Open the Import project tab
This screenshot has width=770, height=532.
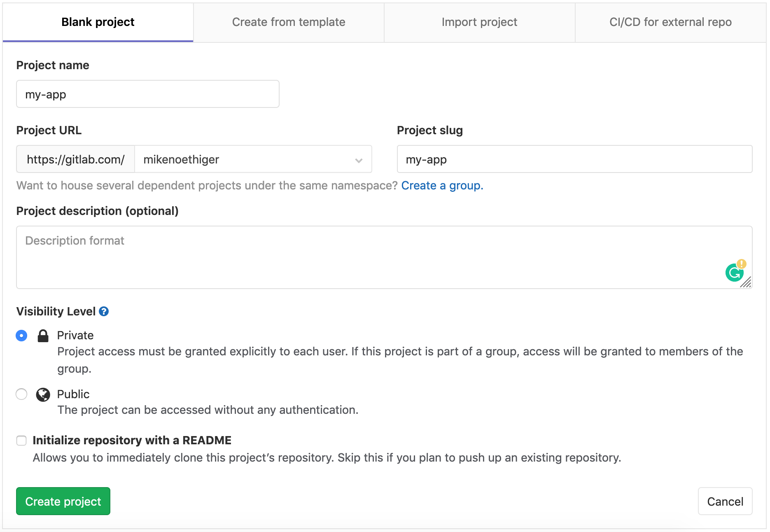(x=479, y=22)
